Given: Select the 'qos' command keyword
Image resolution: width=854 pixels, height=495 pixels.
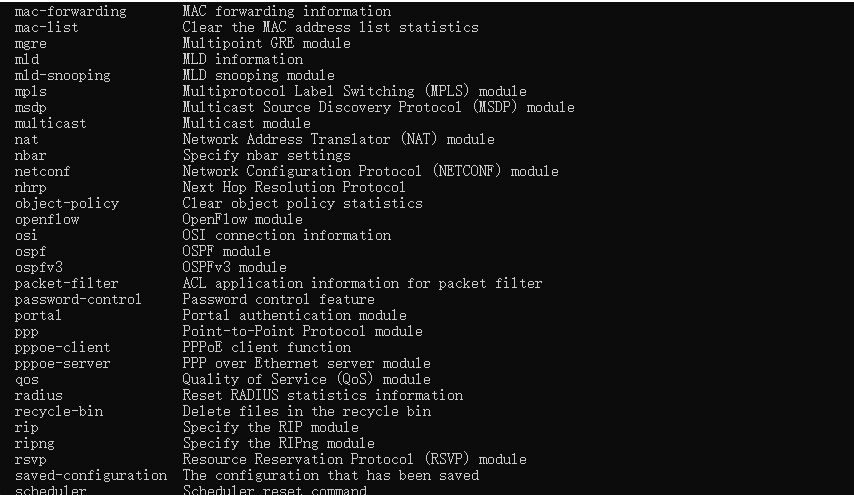Looking at the screenshot, I should click(x=26, y=380).
